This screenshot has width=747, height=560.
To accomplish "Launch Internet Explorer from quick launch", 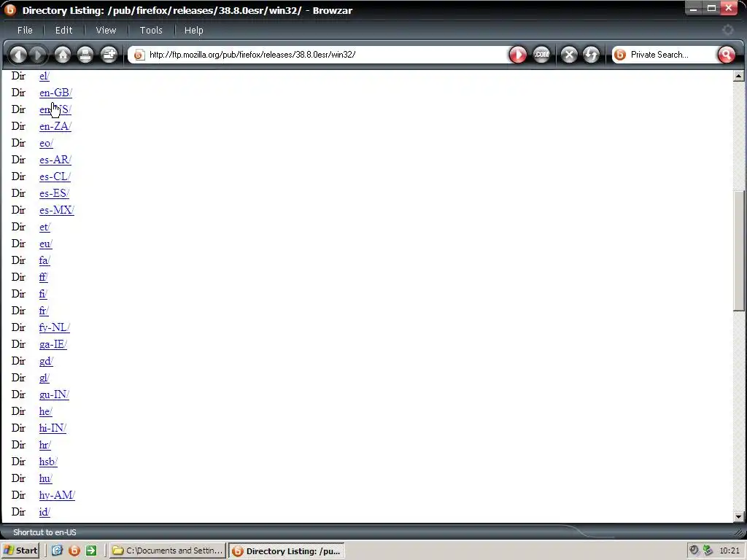I will click(x=57, y=551).
